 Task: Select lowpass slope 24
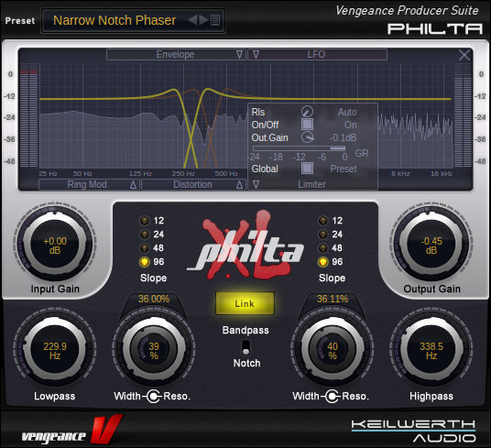click(x=145, y=235)
